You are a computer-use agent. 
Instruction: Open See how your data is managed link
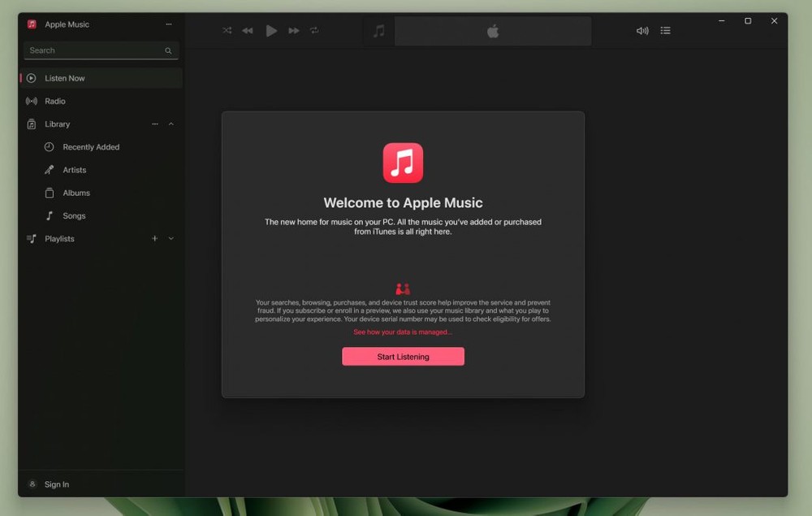403,332
